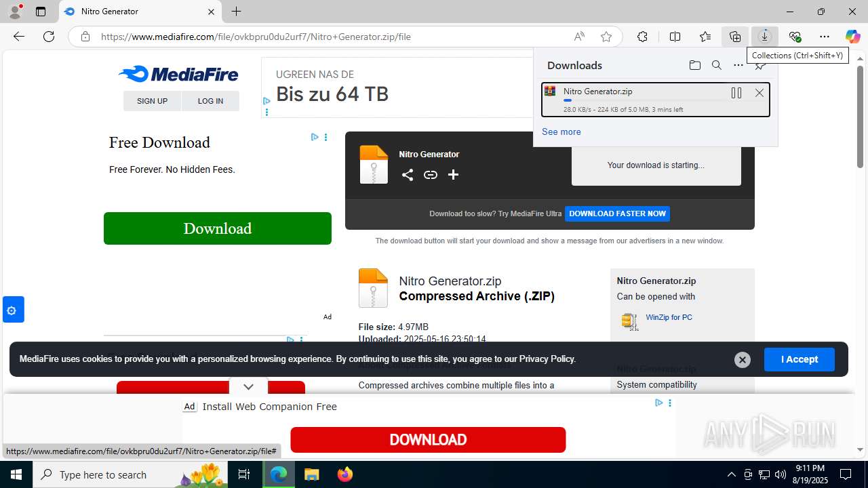This screenshot has height=488, width=868.
Task: Select the Nitro Generator browser tab
Action: point(140,12)
